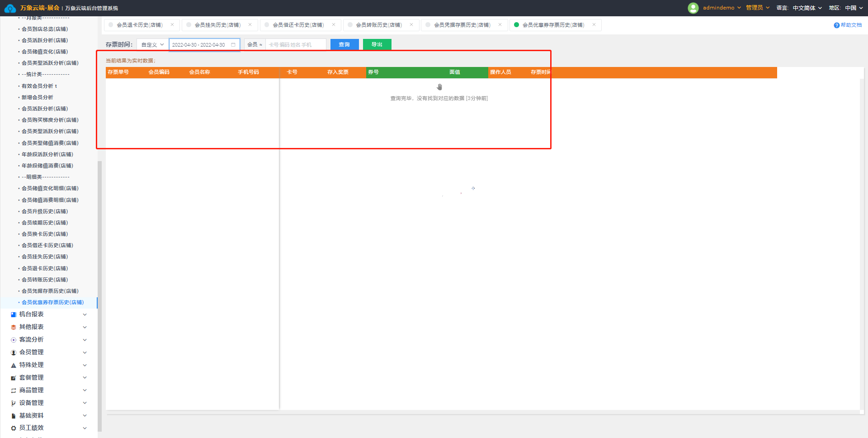Click the green user avatar icon
The width and height of the screenshot is (868, 438).
point(693,8)
